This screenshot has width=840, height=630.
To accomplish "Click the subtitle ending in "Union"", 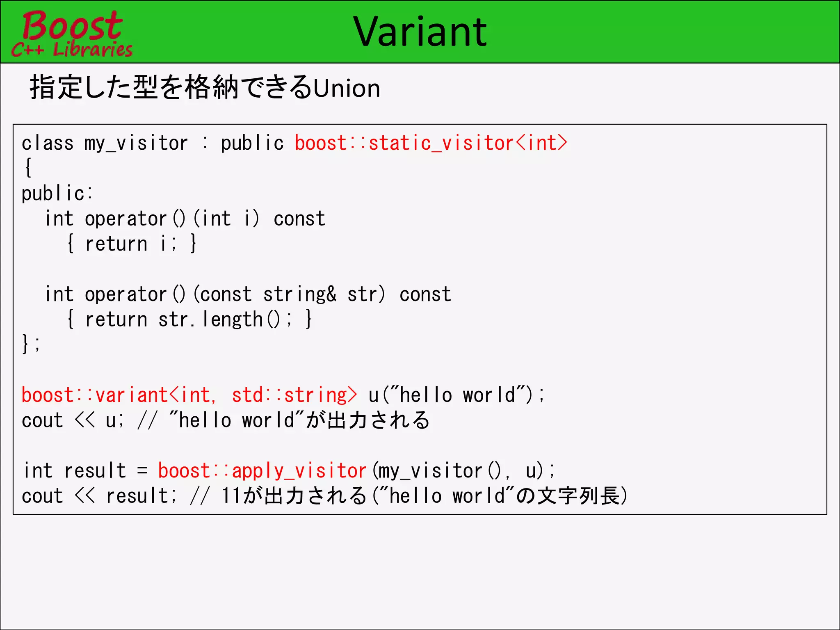I will (205, 87).
